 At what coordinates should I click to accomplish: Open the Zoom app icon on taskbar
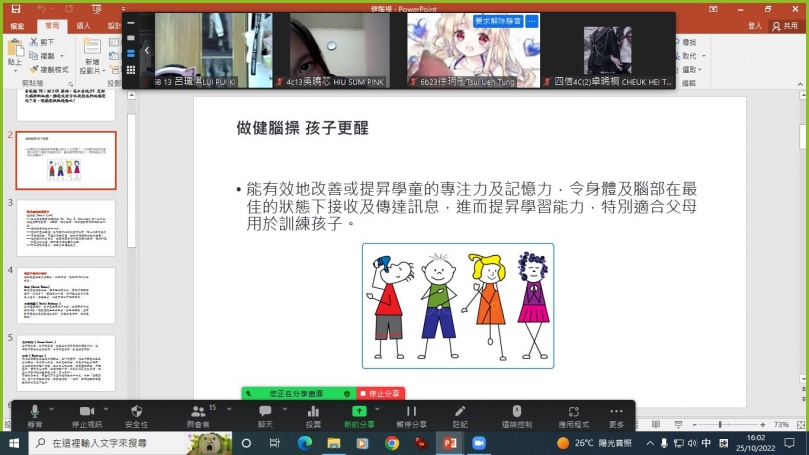coord(479,443)
